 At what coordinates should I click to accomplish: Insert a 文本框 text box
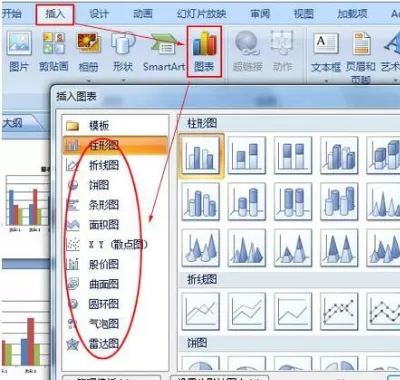tap(326, 52)
